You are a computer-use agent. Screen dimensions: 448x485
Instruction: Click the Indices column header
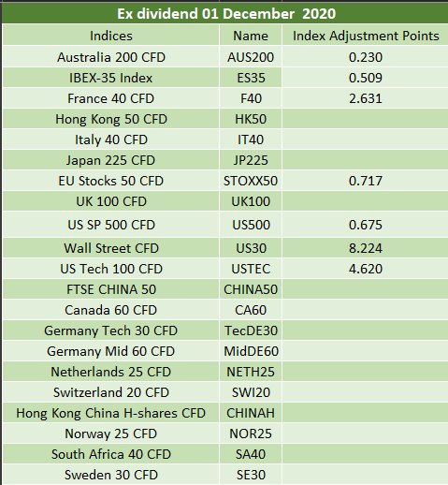(x=111, y=36)
